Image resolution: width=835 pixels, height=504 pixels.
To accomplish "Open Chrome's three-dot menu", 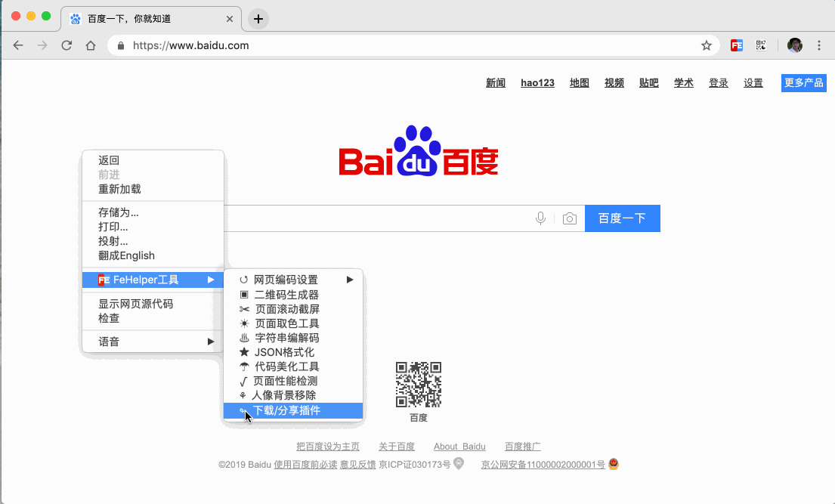I will coord(819,45).
